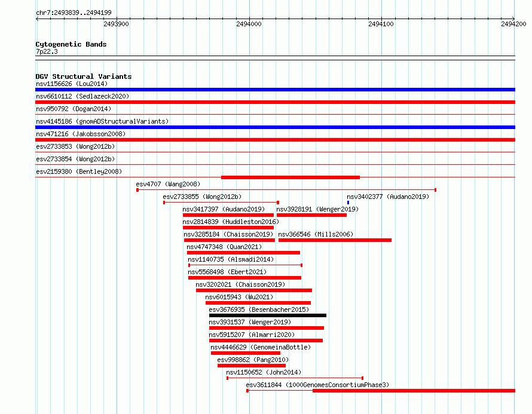
Task: Click the black esv3676935 variant bar
Action: (x=268, y=315)
